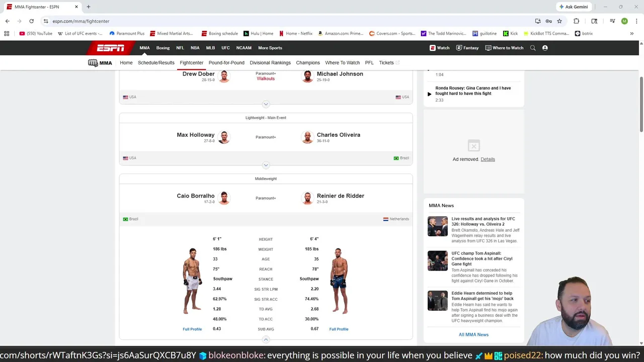Open the Chrome extensions puzzle icon
The image size is (644, 362).
click(x=577, y=21)
